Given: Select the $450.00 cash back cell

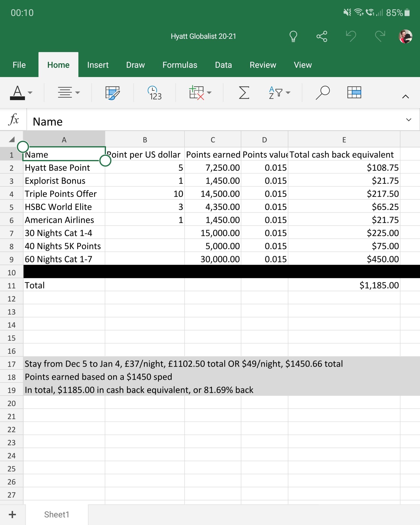Looking at the screenshot, I should 344,259.
